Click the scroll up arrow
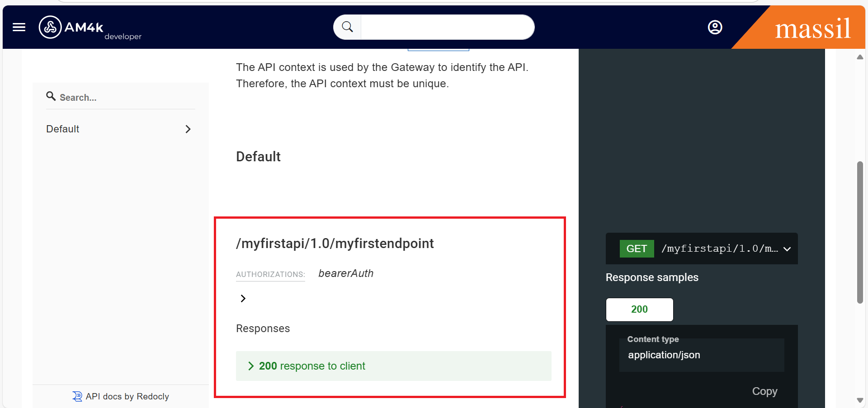Screen dimensions: 868x408 (860, 57)
